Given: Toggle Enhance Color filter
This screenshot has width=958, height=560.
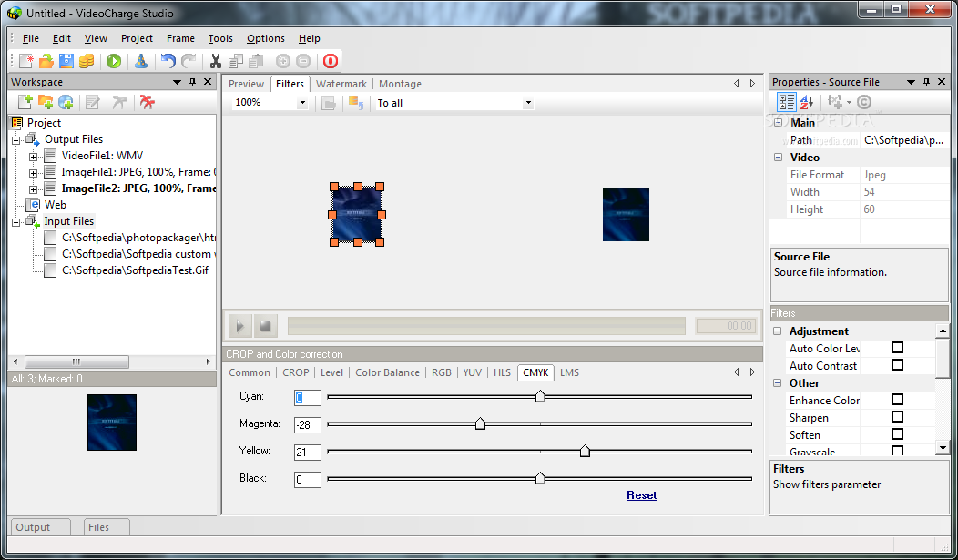Looking at the screenshot, I should [897, 400].
